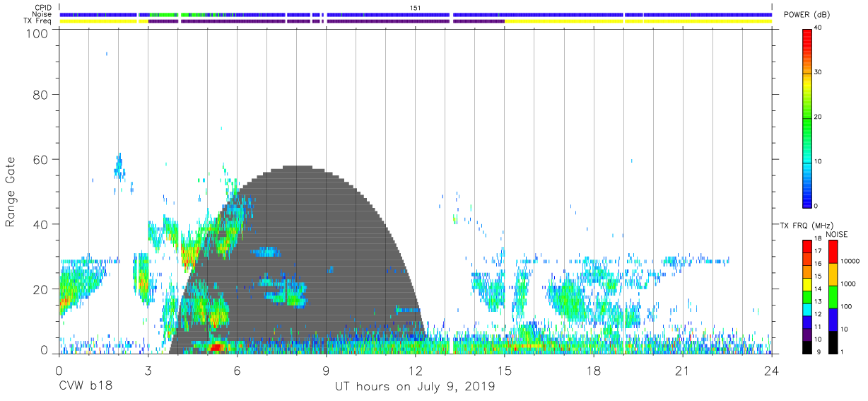Screen dimensions: 868x401
Task: Click the POWER vertical color gradient bar
Action: [x=807, y=117]
